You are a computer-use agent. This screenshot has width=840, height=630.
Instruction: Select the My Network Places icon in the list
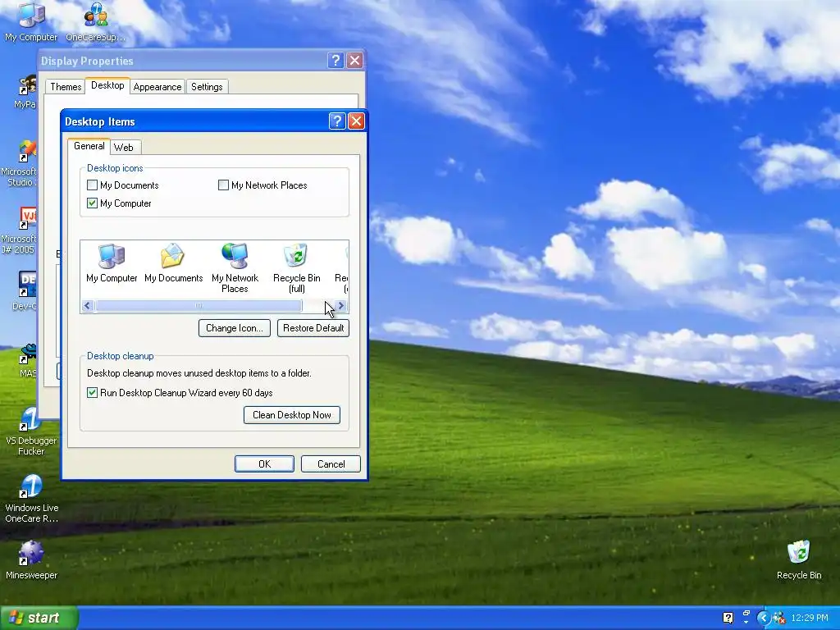pyautogui.click(x=235, y=268)
